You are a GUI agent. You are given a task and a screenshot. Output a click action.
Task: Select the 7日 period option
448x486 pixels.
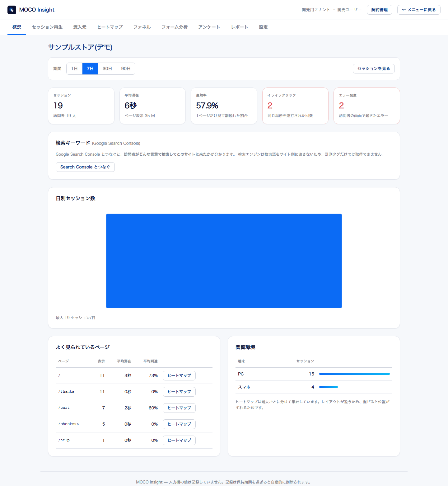click(90, 68)
